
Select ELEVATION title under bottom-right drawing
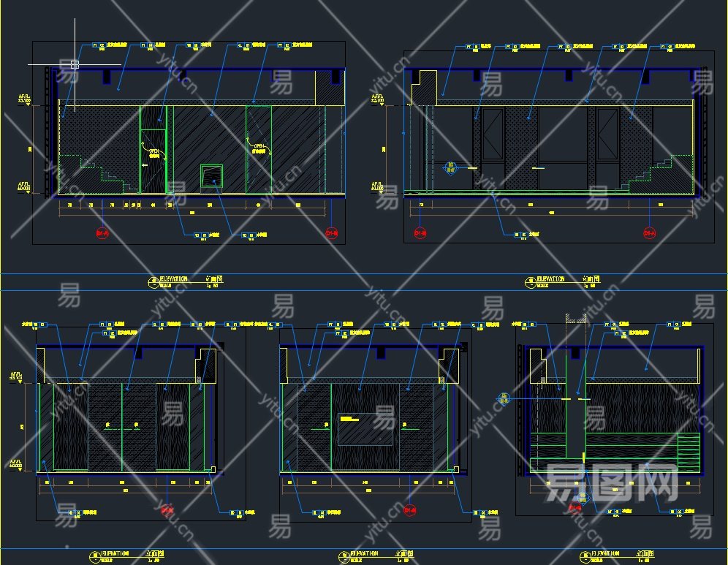point(605,553)
